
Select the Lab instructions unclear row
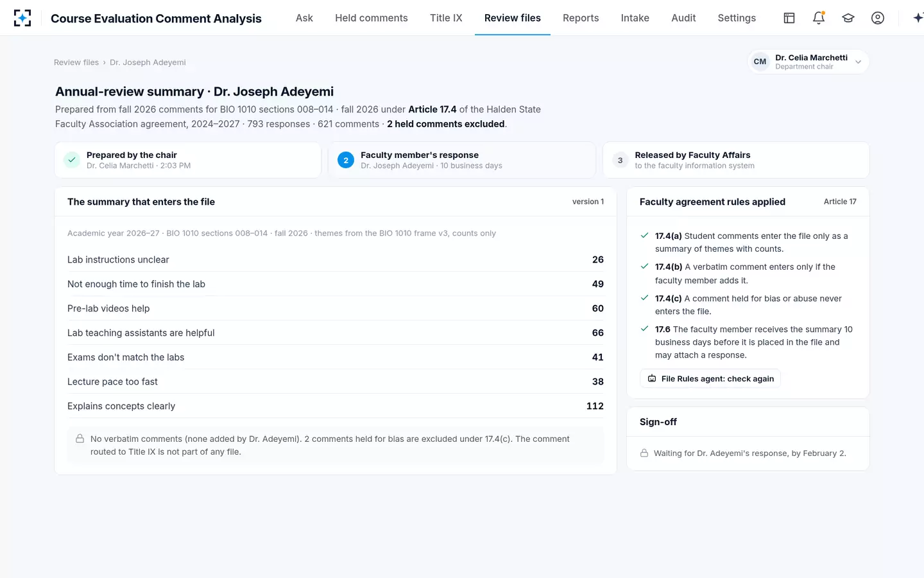(x=336, y=259)
